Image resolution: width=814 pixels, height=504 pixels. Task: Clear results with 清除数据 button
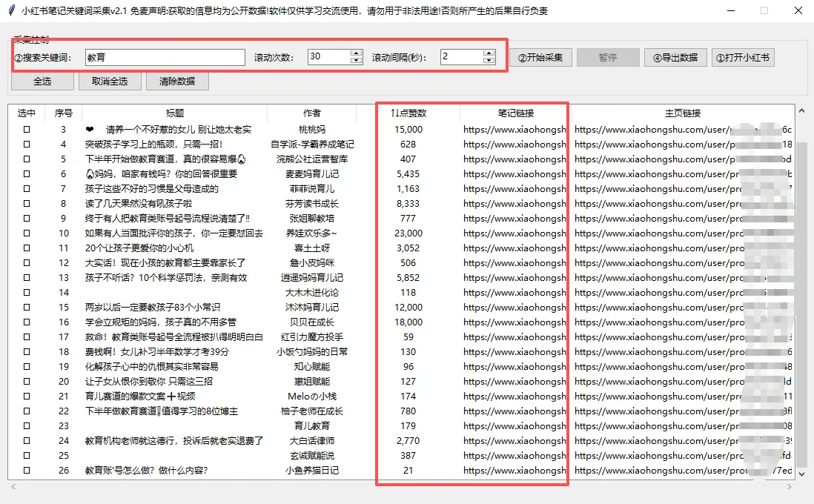177,82
